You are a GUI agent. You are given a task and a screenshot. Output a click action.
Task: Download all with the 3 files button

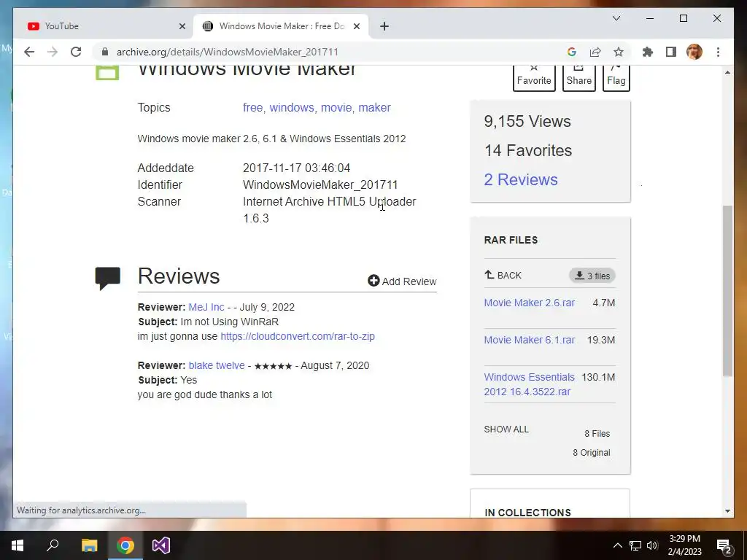point(592,276)
